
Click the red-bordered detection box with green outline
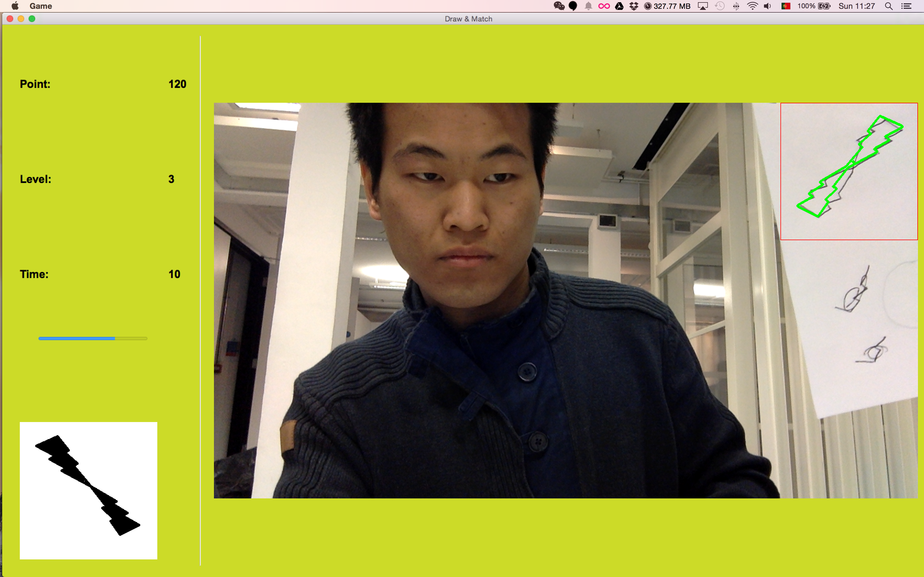(x=849, y=171)
